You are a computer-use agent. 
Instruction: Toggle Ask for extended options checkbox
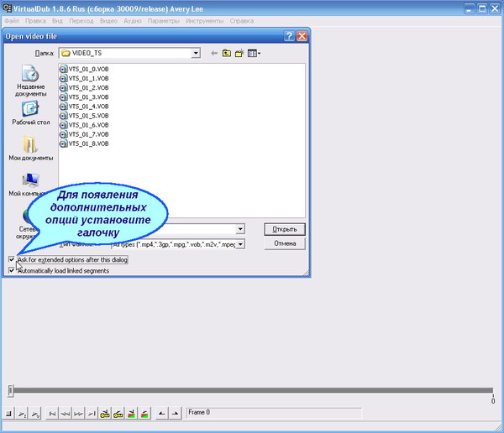(x=12, y=259)
